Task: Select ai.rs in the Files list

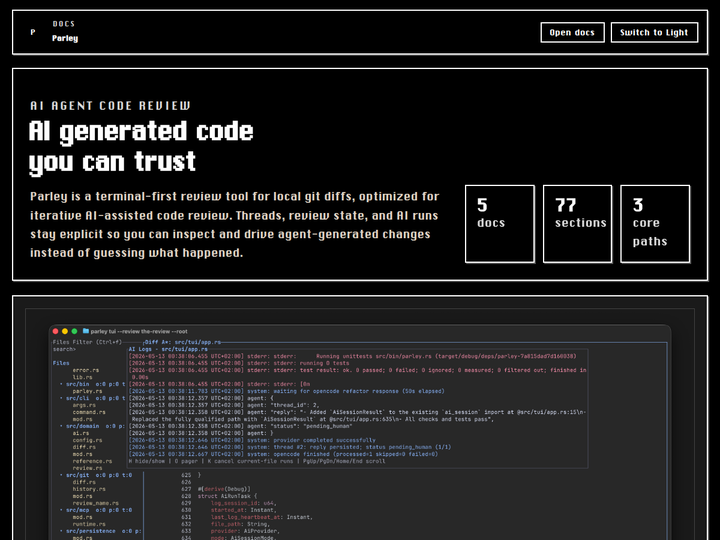Action: [x=81, y=433]
